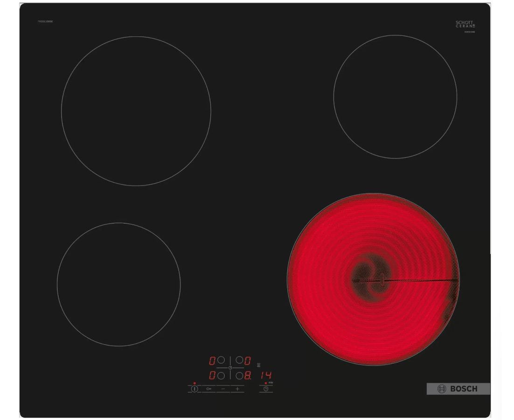The image size is (514, 420).
Task: Click the glowing red front-right burner
Action: (x=373, y=280)
